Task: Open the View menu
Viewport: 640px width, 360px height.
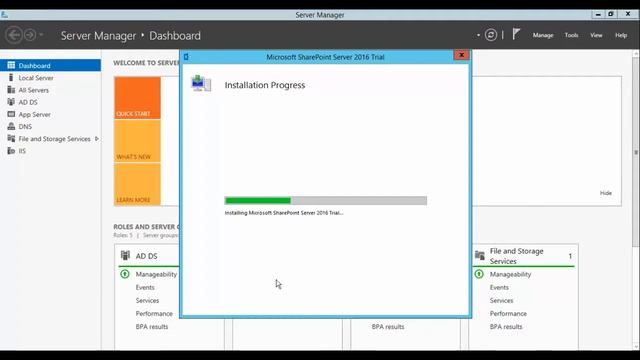Action: point(596,36)
